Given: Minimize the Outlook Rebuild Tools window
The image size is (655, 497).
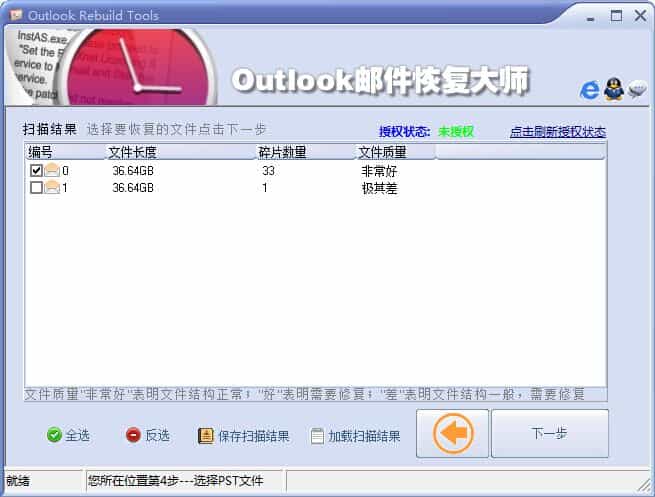Looking at the screenshot, I should (x=590, y=18).
